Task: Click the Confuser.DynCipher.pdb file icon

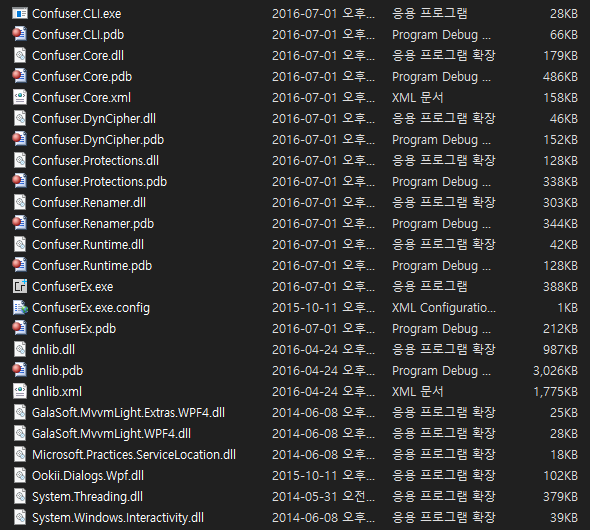Action: point(20,140)
